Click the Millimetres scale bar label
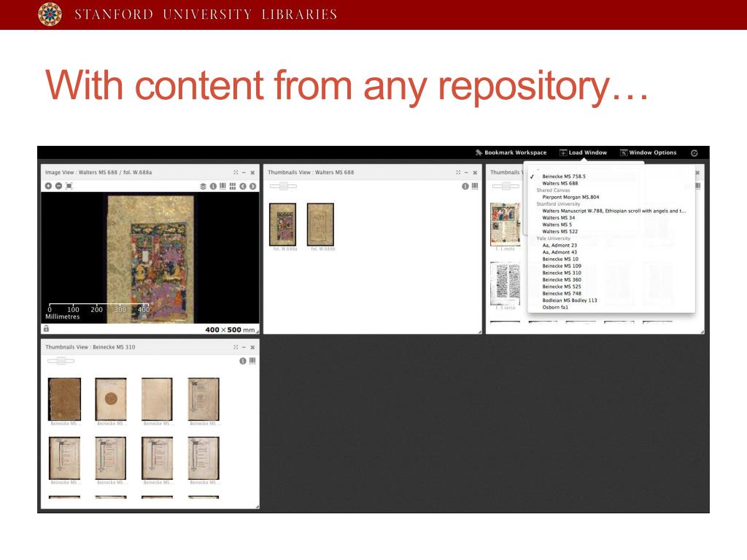Image resolution: width=747 pixels, height=560 pixels. pos(63,316)
